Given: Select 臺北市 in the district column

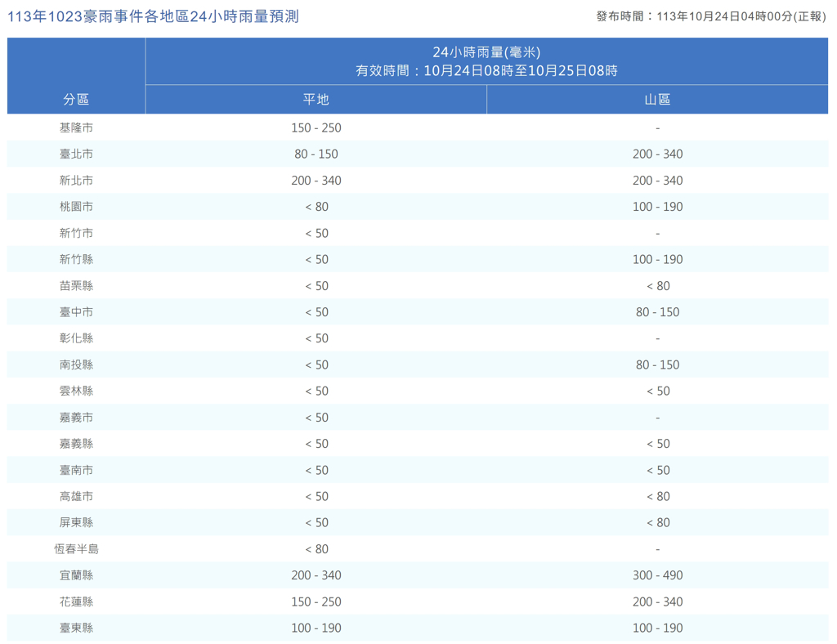Looking at the screenshot, I should 76,154.
